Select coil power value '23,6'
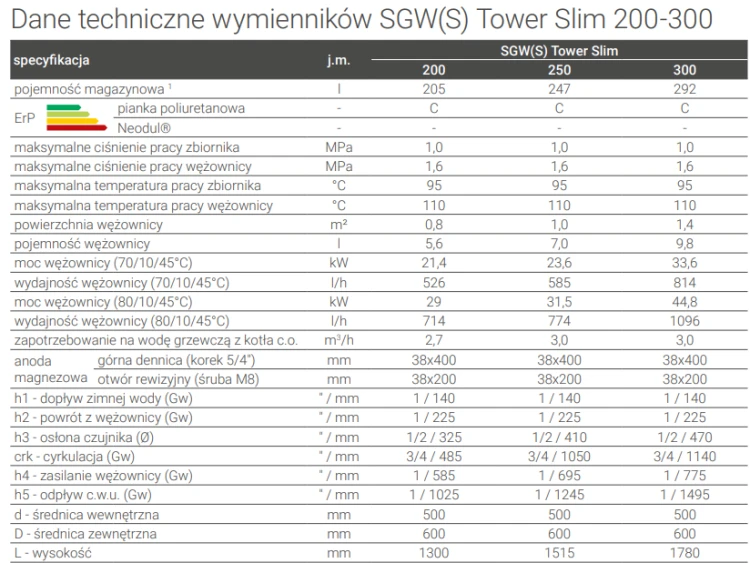Image resolution: width=750 pixels, height=563 pixels. 559,263
